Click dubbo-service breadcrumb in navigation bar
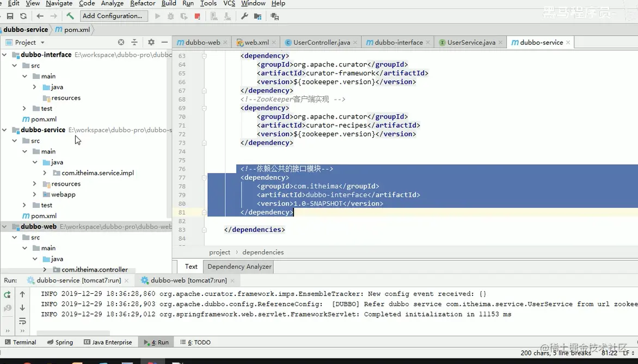Screen dimensions: 638x364 click(26, 29)
